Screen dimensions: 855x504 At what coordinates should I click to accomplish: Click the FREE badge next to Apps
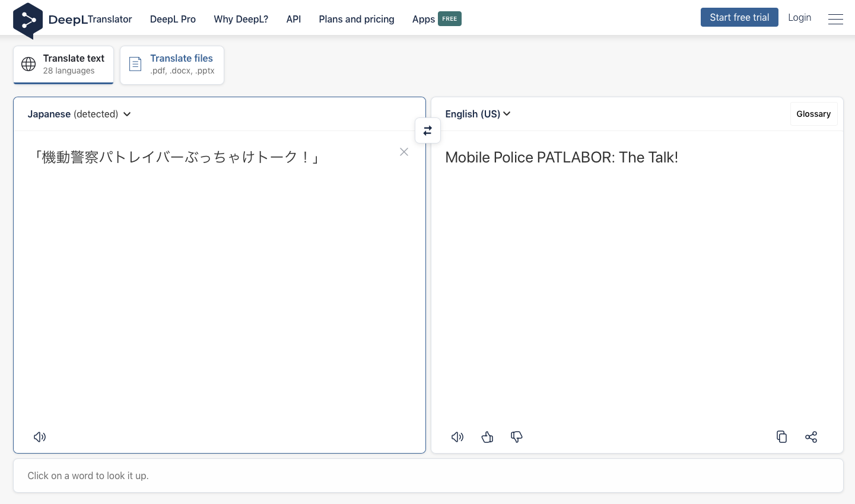pos(450,19)
